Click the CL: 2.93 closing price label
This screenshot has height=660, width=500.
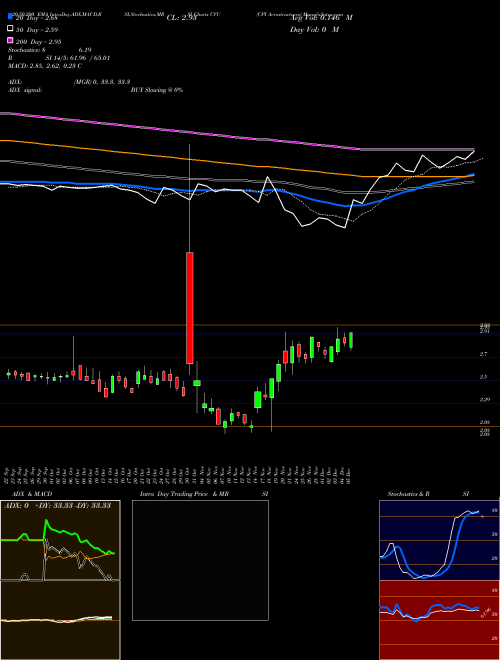[x=181, y=18]
